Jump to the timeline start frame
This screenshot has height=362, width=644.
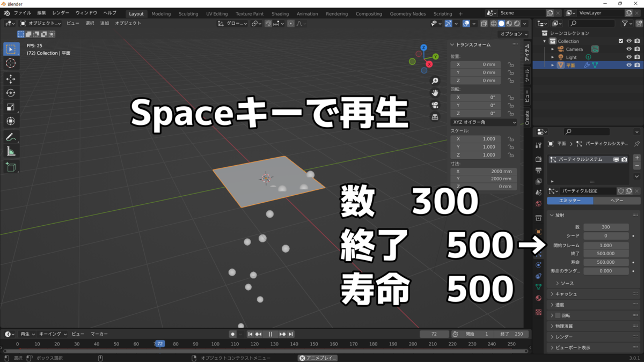pos(250,334)
